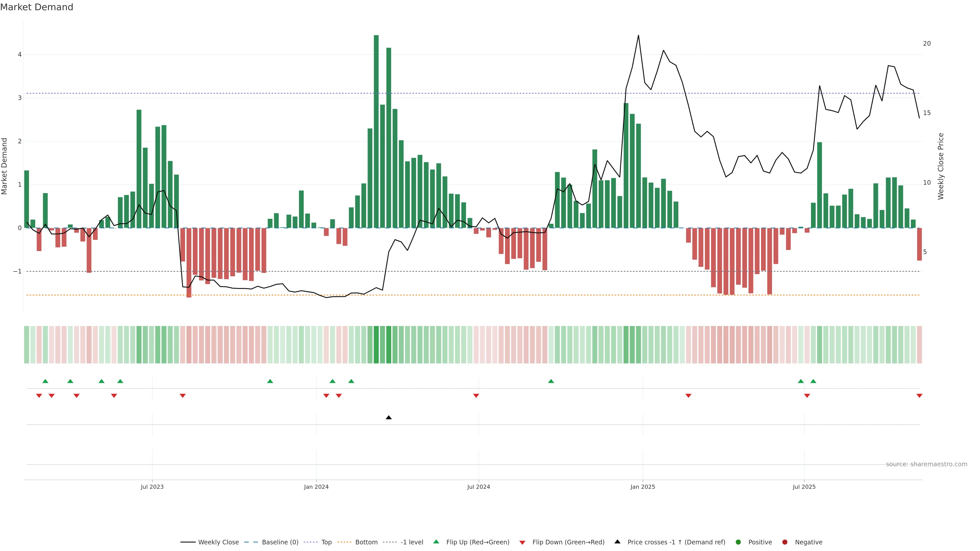Click the black triangle legend icon for Price crosses -1

click(617, 542)
